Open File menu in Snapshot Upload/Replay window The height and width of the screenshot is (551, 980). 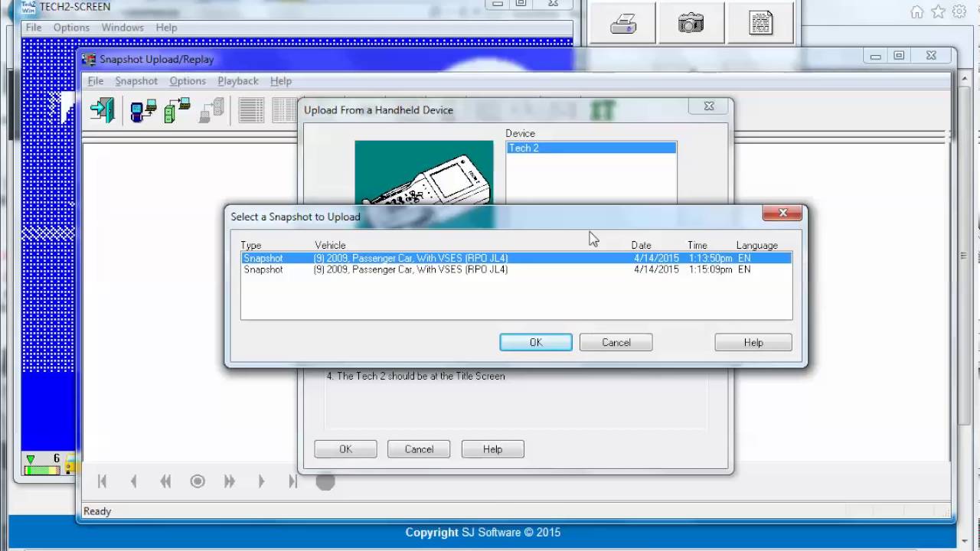tap(96, 80)
